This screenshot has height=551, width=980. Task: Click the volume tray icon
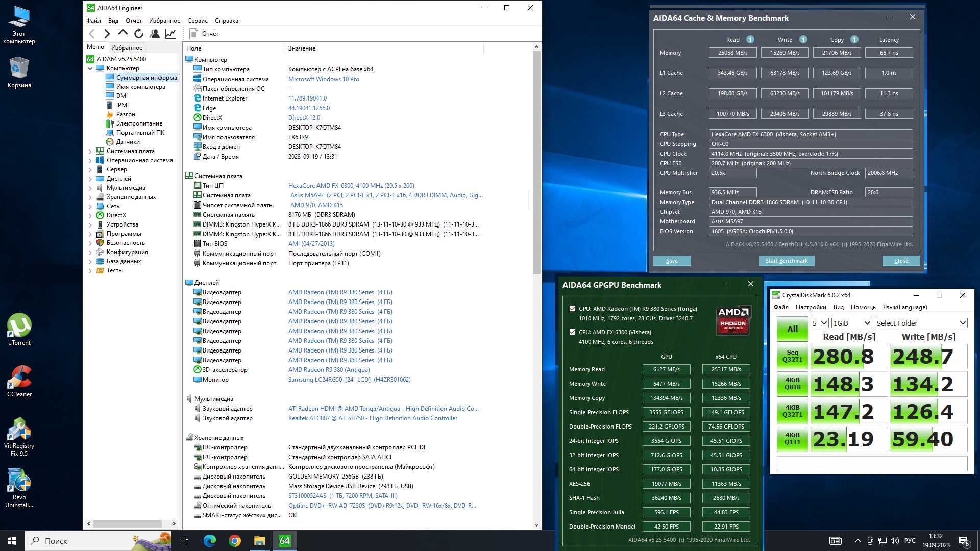pos(894,541)
